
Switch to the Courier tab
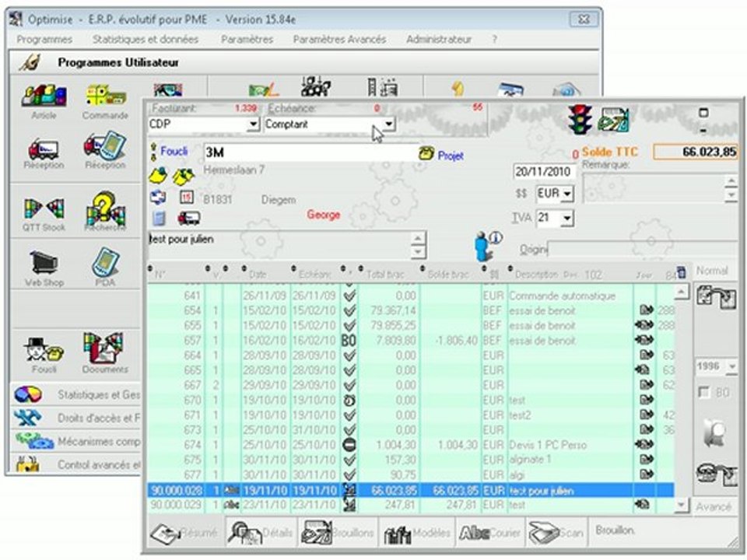(490, 533)
